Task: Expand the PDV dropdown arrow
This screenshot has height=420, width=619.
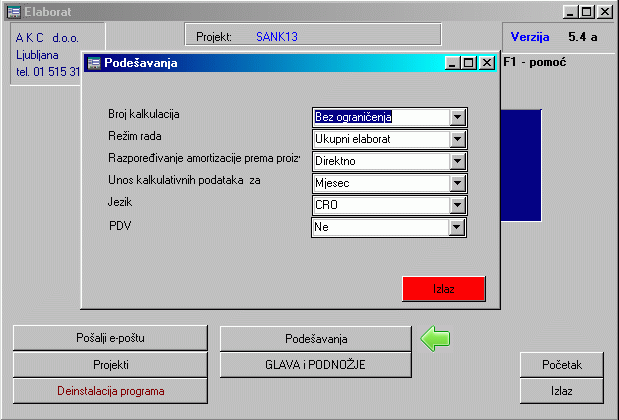Action: coord(456,227)
